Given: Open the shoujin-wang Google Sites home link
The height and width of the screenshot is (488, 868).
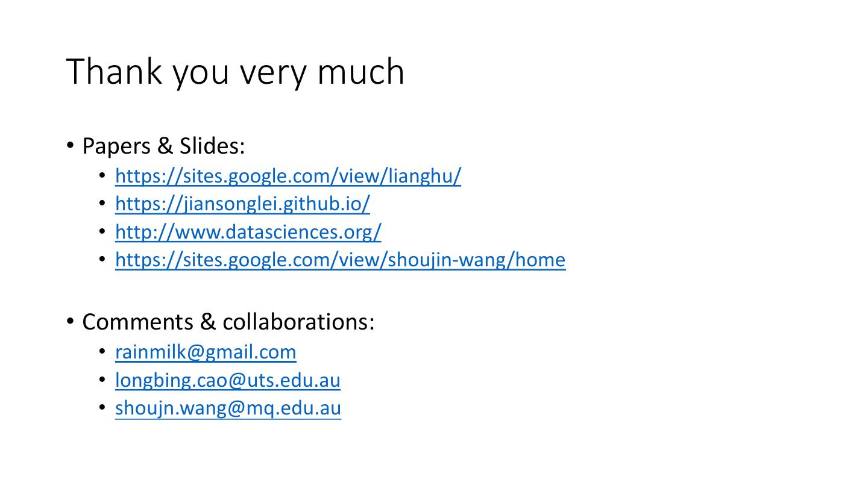Looking at the screenshot, I should tap(340, 260).
